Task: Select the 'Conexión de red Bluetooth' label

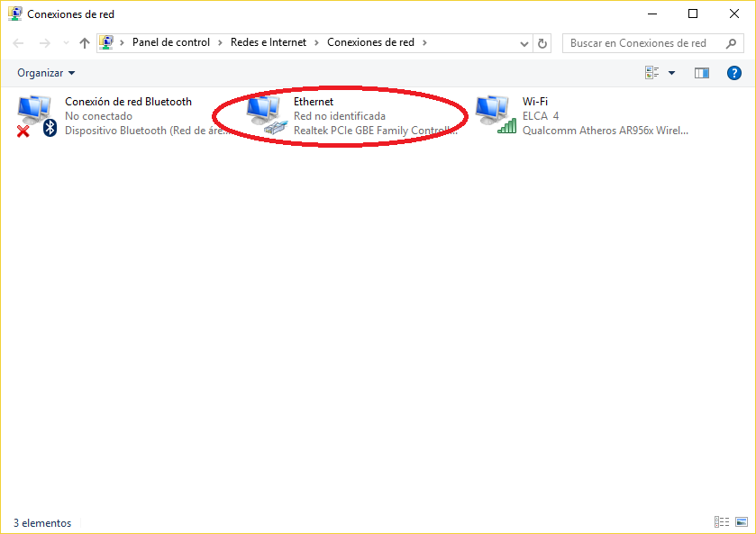Action: click(x=128, y=102)
